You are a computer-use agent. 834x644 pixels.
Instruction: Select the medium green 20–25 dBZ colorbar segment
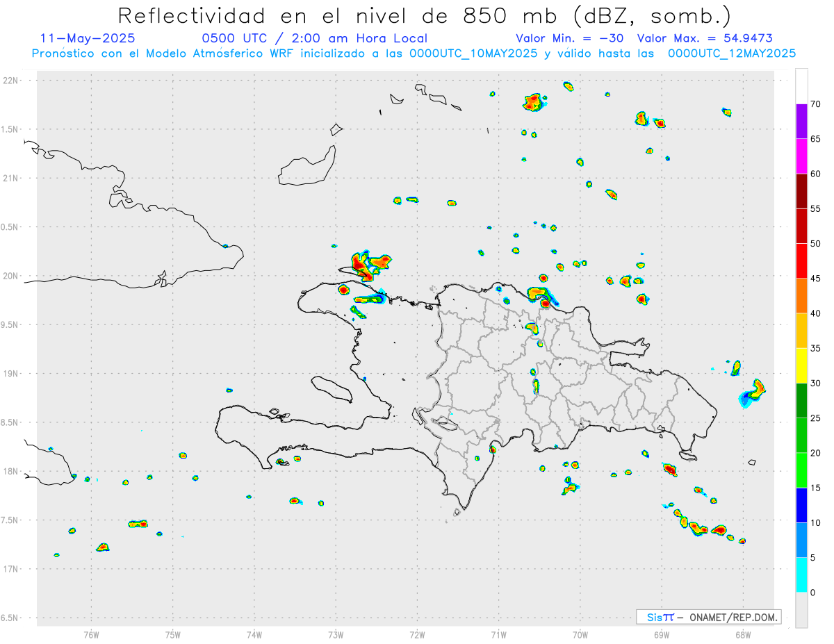(802, 436)
